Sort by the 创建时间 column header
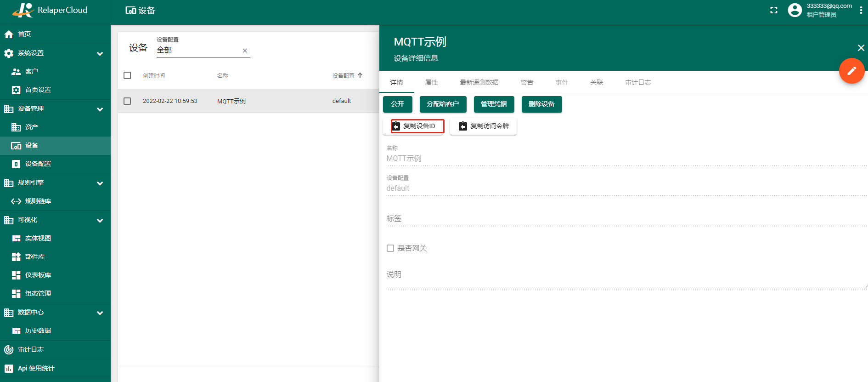The width and height of the screenshot is (868, 382). 154,76
